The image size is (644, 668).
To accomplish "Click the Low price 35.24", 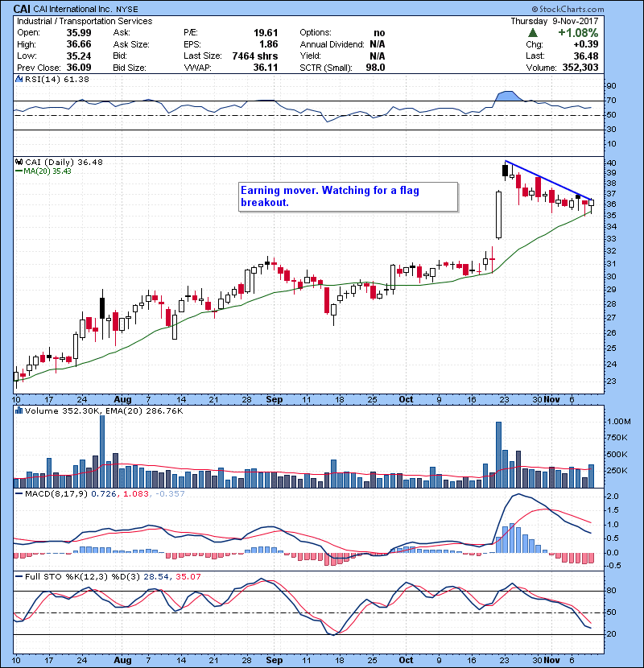I will 79,56.
